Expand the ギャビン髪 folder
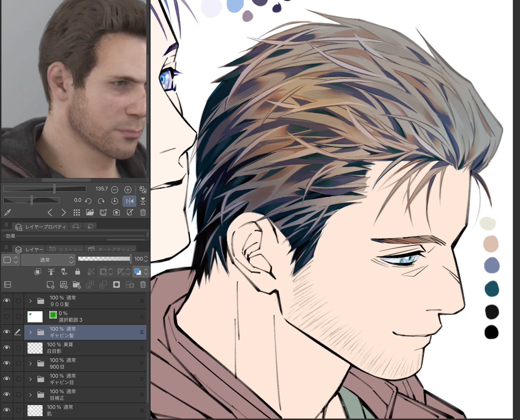 [30, 332]
